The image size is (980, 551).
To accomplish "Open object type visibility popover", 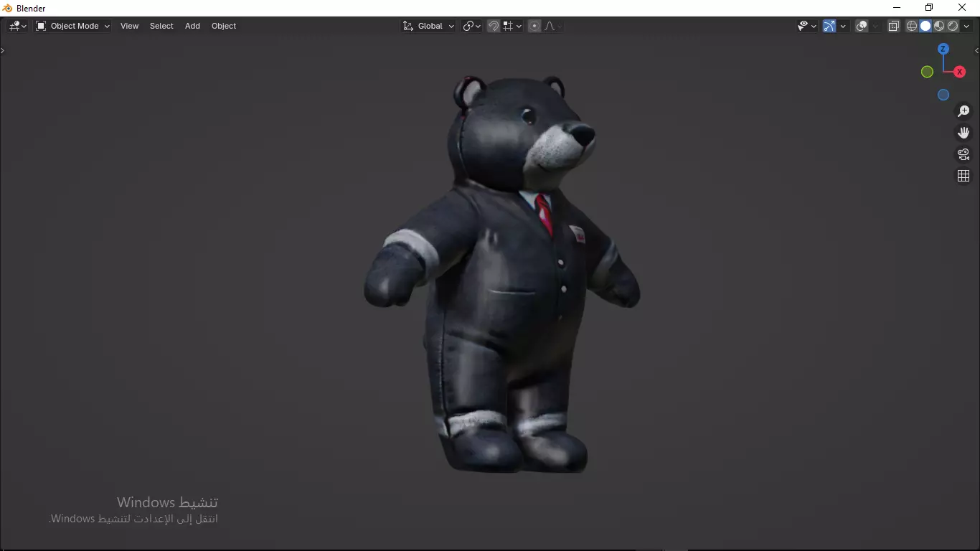I will click(807, 26).
